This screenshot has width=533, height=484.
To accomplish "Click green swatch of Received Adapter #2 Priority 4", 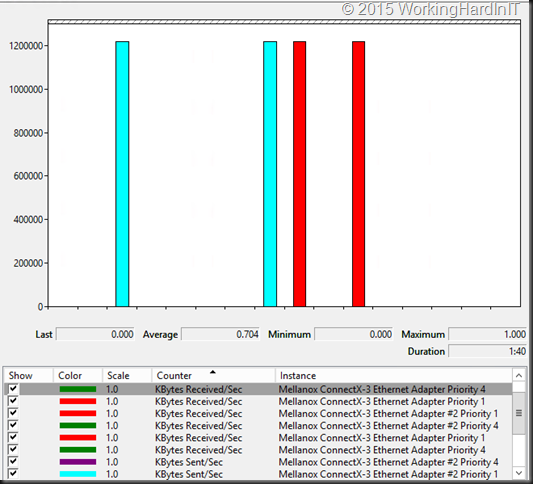I will coord(78,426).
